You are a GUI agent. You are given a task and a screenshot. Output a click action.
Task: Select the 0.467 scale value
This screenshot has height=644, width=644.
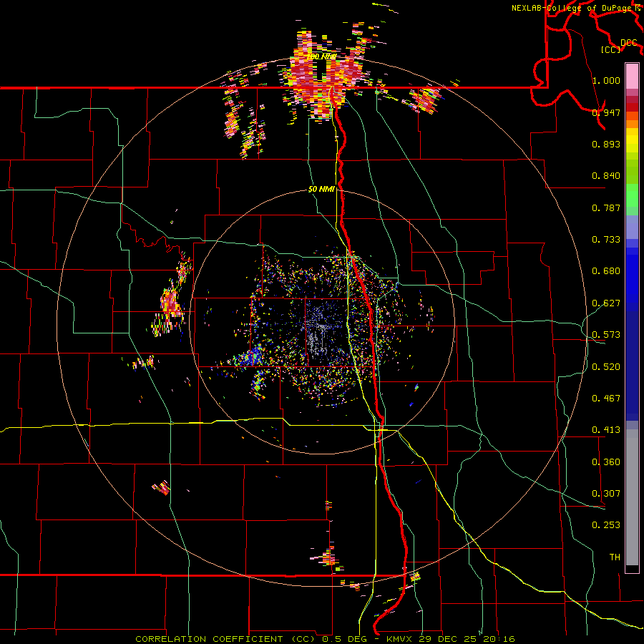(x=606, y=398)
